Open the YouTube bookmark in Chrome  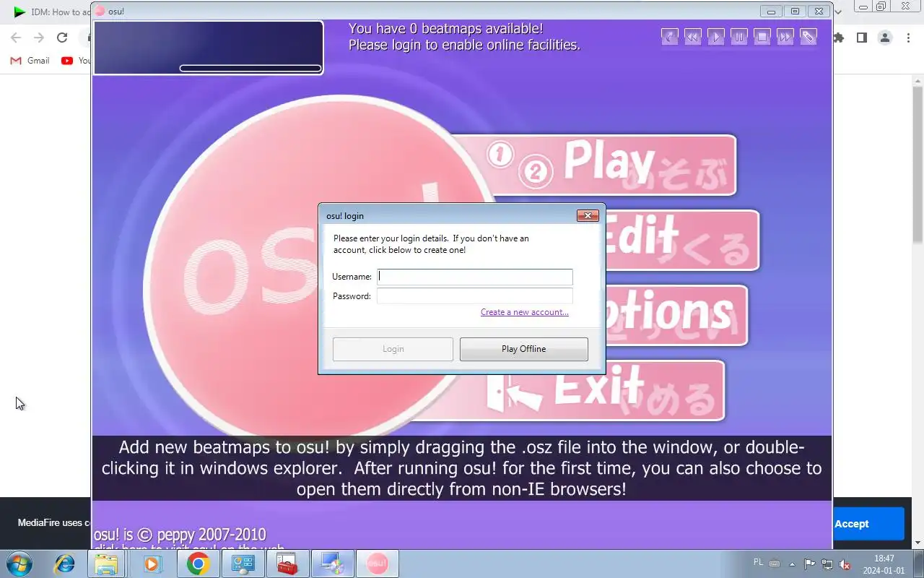(x=76, y=61)
